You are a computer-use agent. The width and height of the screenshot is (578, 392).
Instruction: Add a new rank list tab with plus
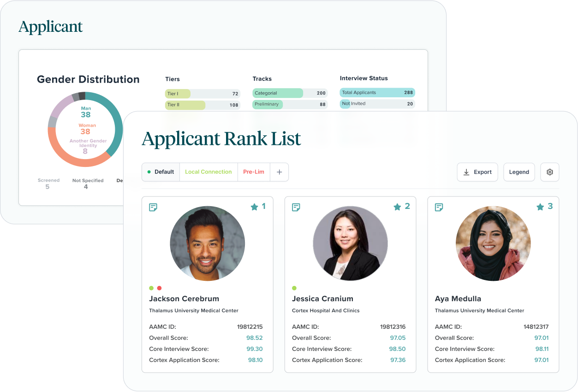tap(279, 172)
